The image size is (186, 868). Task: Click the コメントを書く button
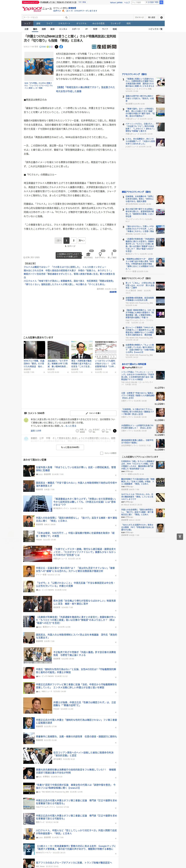(x=93, y=413)
